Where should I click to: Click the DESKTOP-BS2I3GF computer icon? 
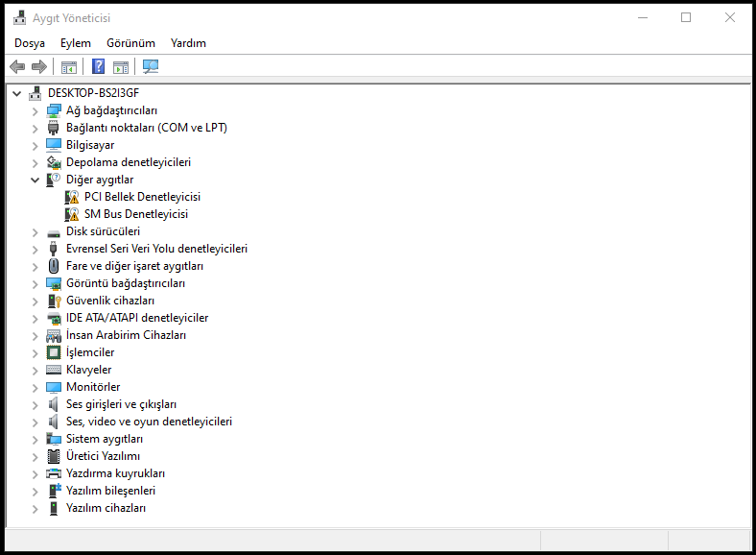tap(35, 93)
